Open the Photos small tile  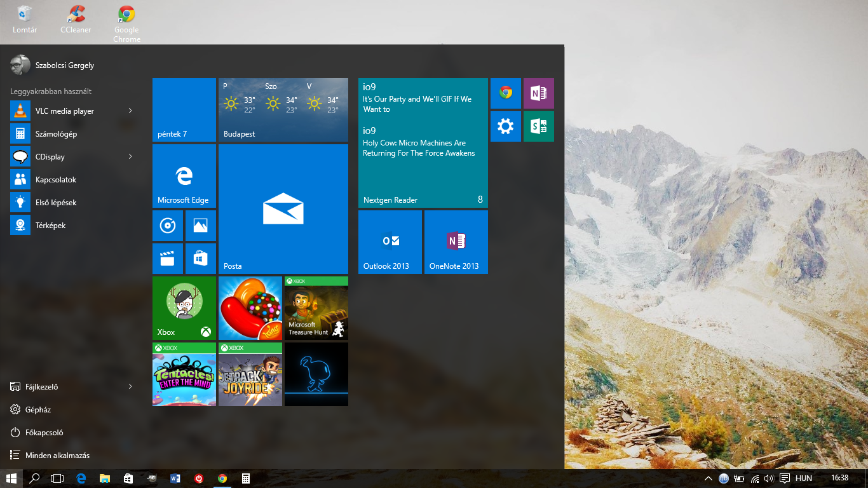tap(201, 226)
